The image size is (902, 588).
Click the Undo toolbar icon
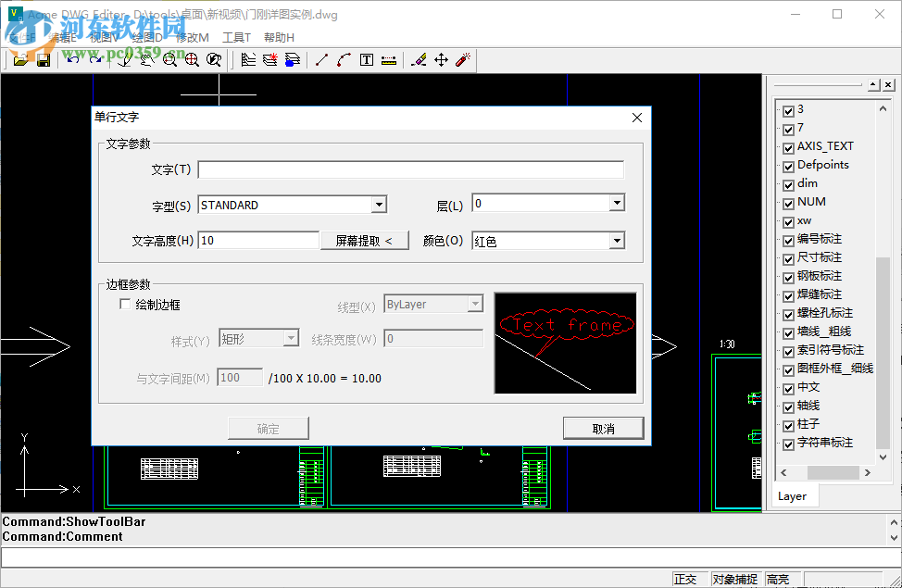coord(73,58)
